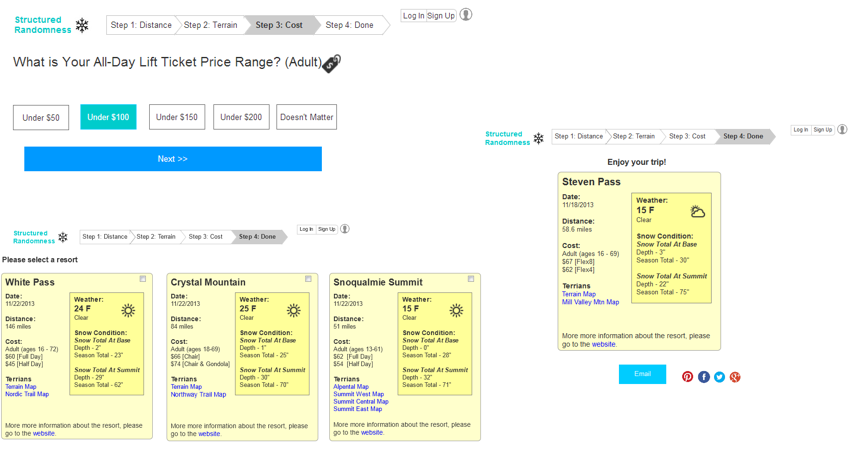Share trip on Google Plus

pyautogui.click(x=735, y=377)
